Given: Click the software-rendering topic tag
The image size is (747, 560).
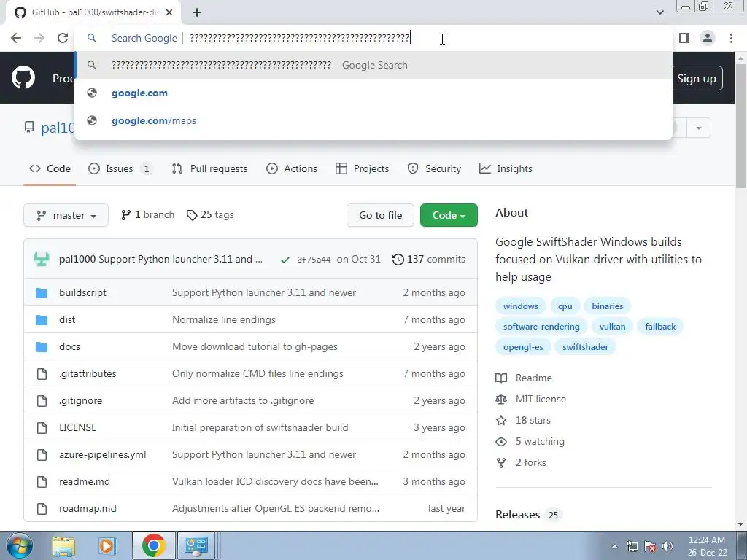Looking at the screenshot, I should point(542,327).
